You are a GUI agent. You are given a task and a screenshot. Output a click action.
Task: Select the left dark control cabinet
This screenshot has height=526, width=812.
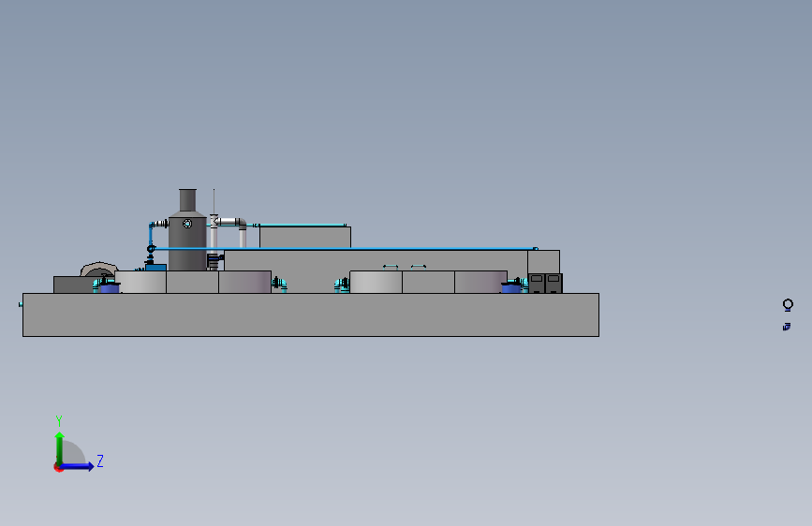coord(537,284)
